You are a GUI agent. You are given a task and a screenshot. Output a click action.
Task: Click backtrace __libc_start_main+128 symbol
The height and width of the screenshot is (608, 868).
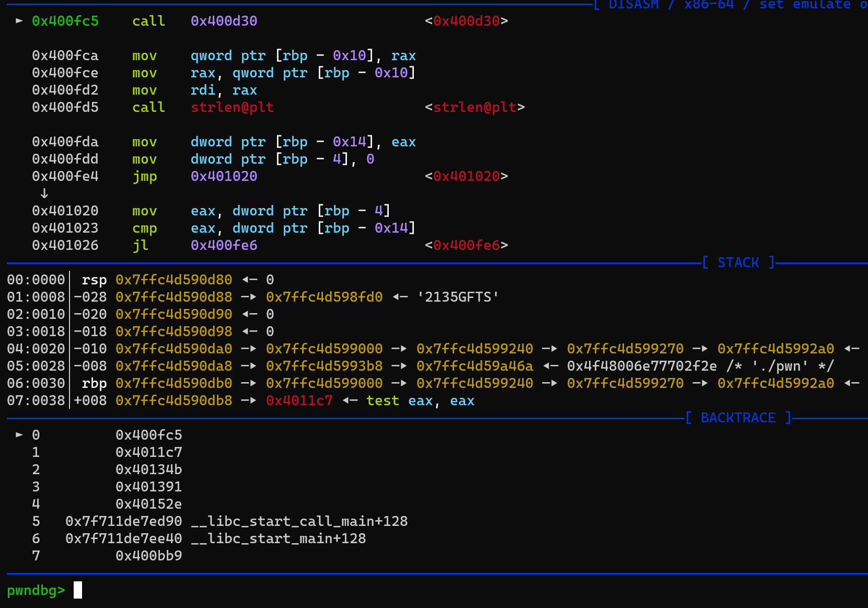tap(279, 538)
